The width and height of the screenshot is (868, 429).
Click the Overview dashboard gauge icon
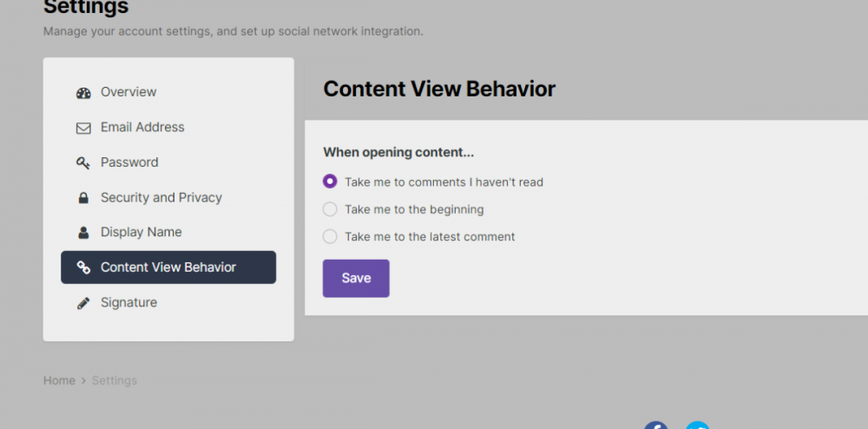coord(83,93)
